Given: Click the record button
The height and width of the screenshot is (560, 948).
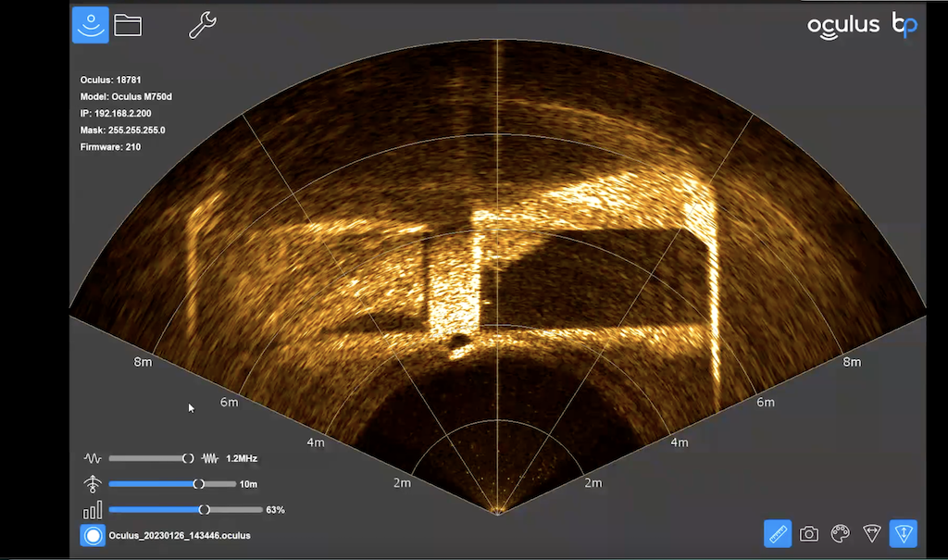Looking at the screenshot, I should pyautogui.click(x=92, y=535).
